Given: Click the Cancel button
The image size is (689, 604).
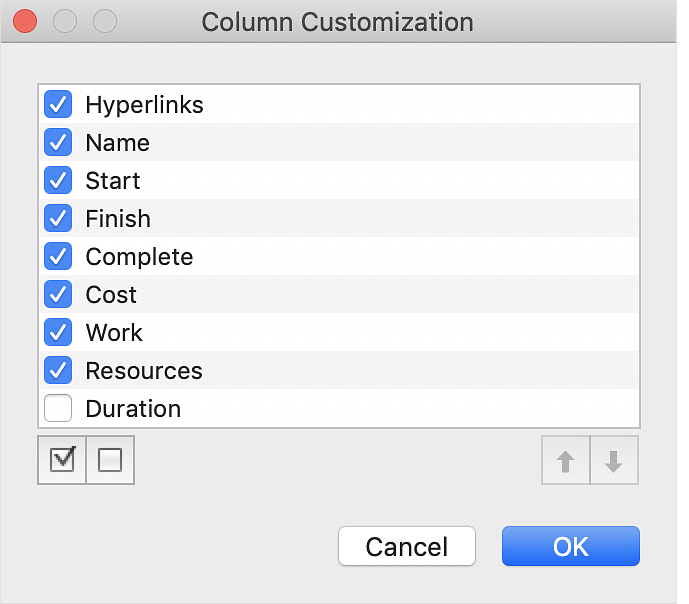Looking at the screenshot, I should click(x=407, y=547).
